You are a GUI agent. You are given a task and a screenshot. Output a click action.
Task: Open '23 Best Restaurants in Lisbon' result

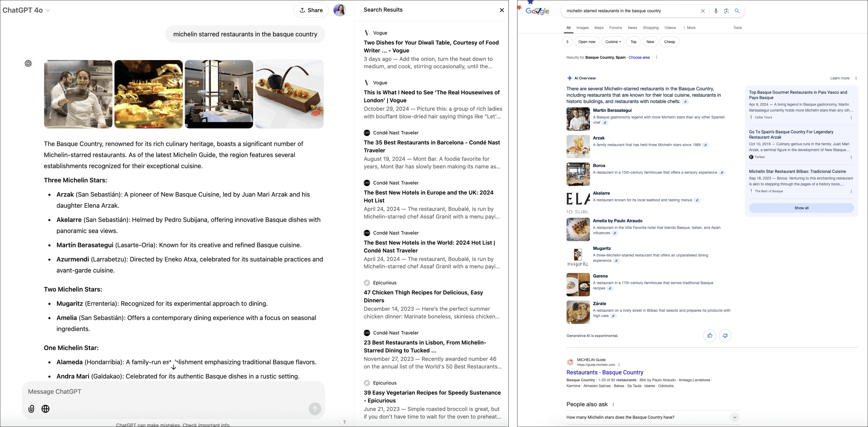(x=425, y=346)
